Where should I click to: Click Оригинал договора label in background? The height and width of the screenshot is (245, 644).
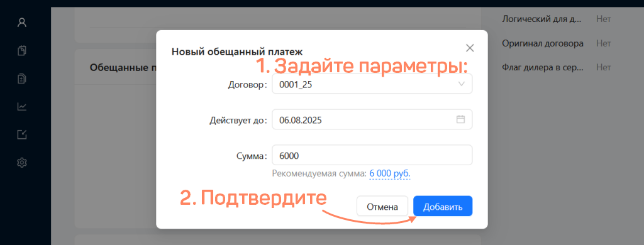point(543,43)
